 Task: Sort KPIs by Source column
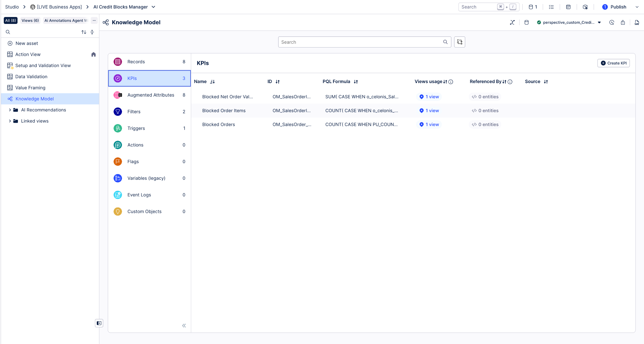pyautogui.click(x=546, y=82)
